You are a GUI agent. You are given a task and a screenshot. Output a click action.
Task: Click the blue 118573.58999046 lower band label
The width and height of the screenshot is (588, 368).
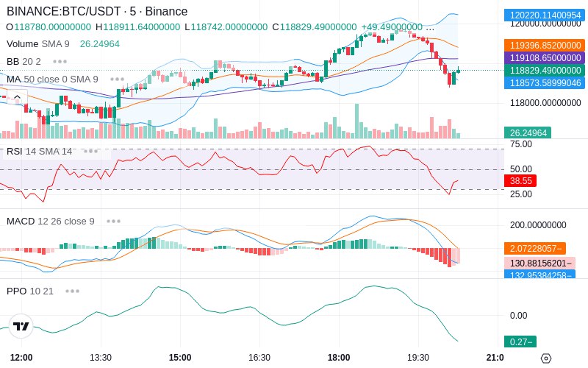pos(545,82)
